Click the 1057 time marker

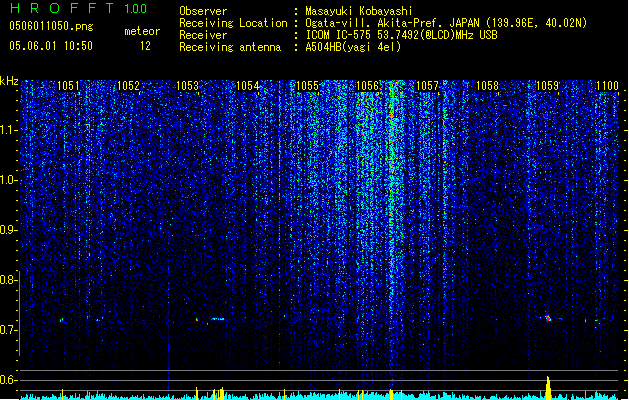tap(427, 86)
